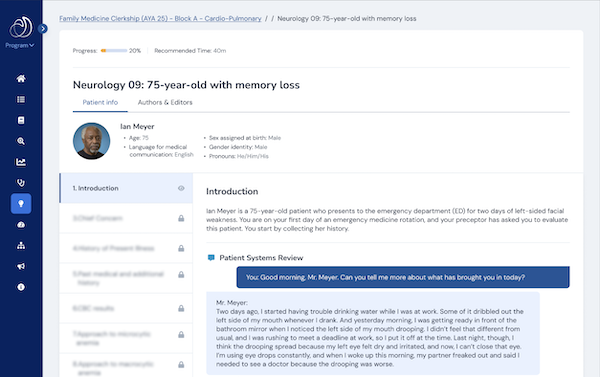Click Sex assigned at birth: Male entry
This screenshot has height=377, width=600.
245,138
